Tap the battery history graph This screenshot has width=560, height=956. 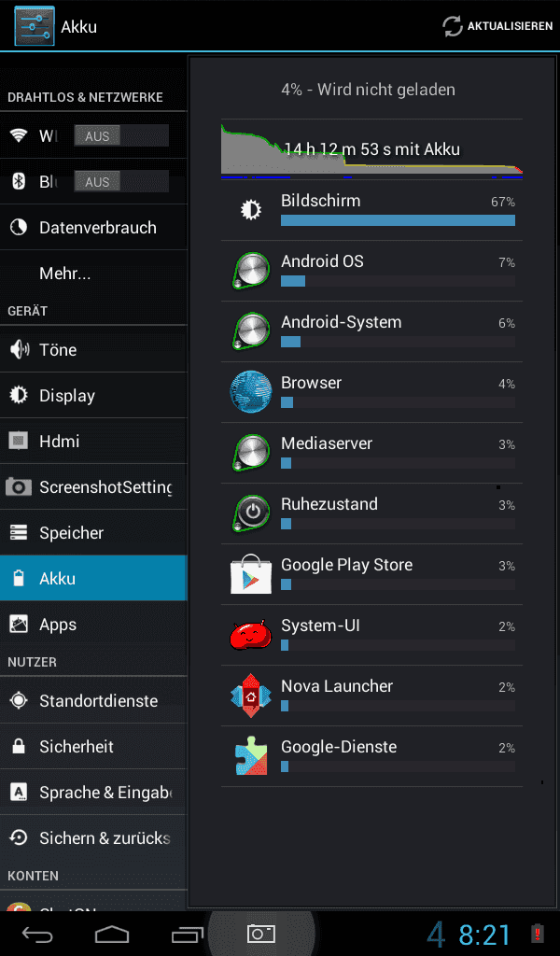(x=371, y=150)
